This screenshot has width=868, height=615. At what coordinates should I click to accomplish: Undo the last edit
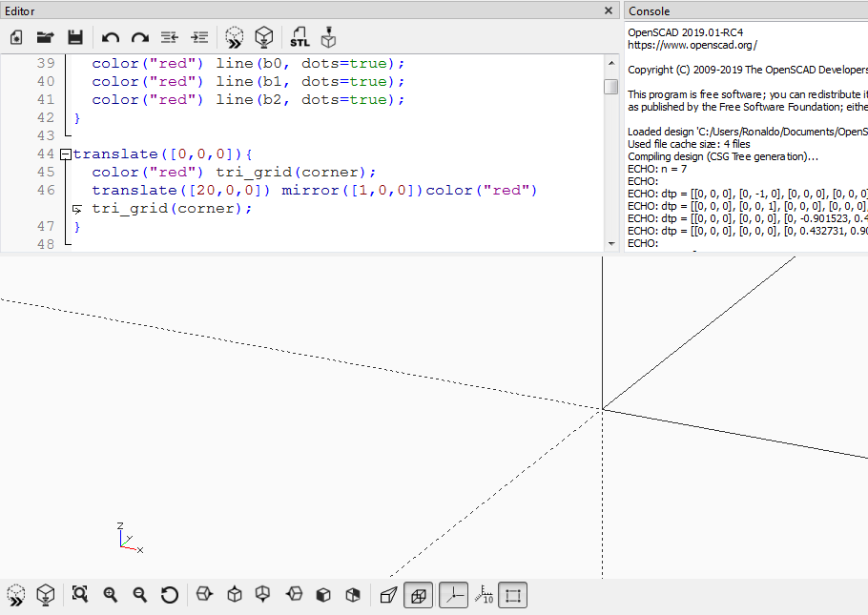click(111, 37)
